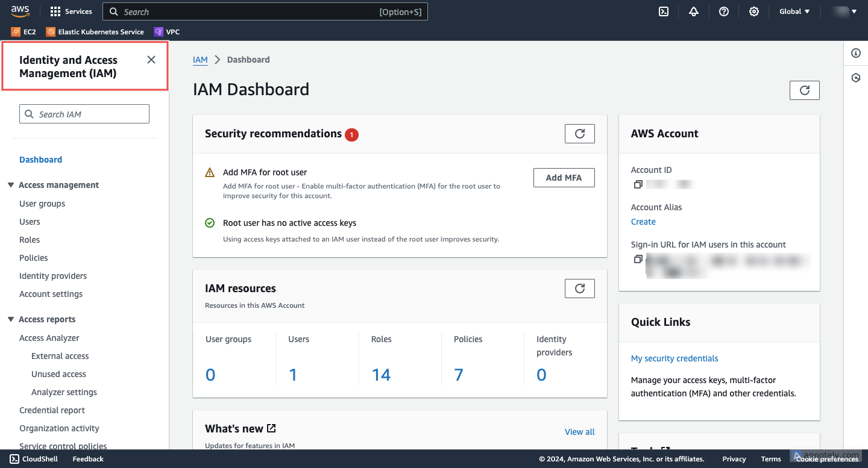
Task: Copy the sign-in URL for IAM users
Action: pyautogui.click(x=638, y=259)
